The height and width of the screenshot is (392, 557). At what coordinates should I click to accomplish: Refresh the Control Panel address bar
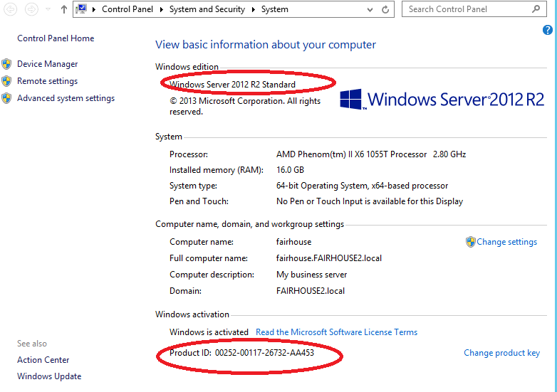(x=386, y=10)
